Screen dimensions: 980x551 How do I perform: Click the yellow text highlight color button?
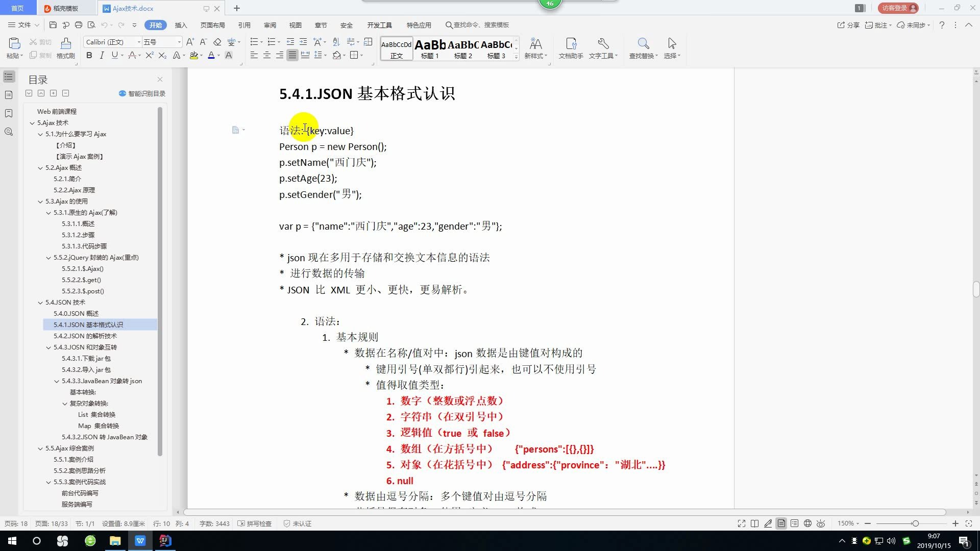tap(193, 55)
